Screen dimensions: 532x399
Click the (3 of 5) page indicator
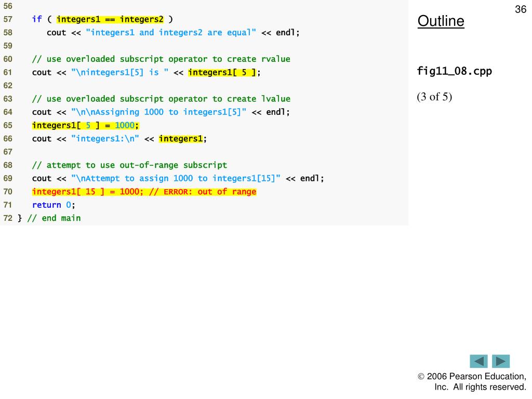[434, 97]
